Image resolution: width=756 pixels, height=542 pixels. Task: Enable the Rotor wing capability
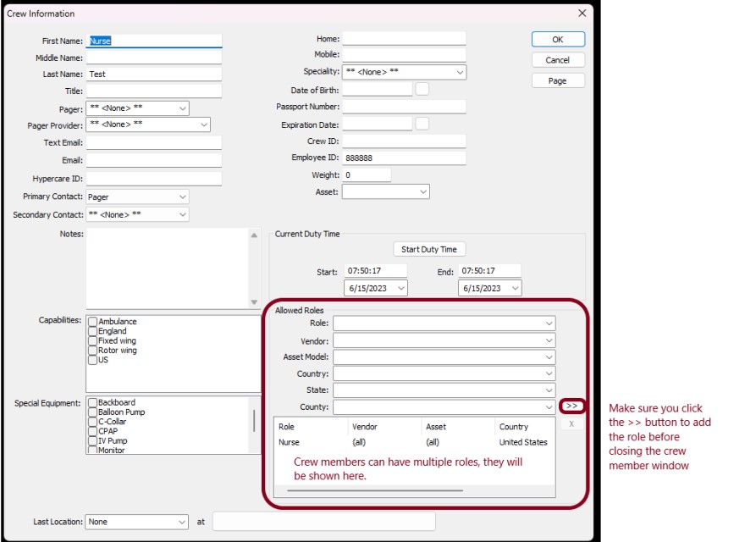coord(93,351)
